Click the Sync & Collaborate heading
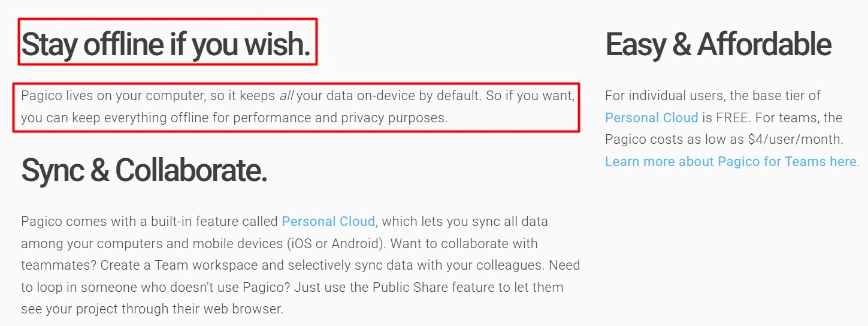 (144, 171)
